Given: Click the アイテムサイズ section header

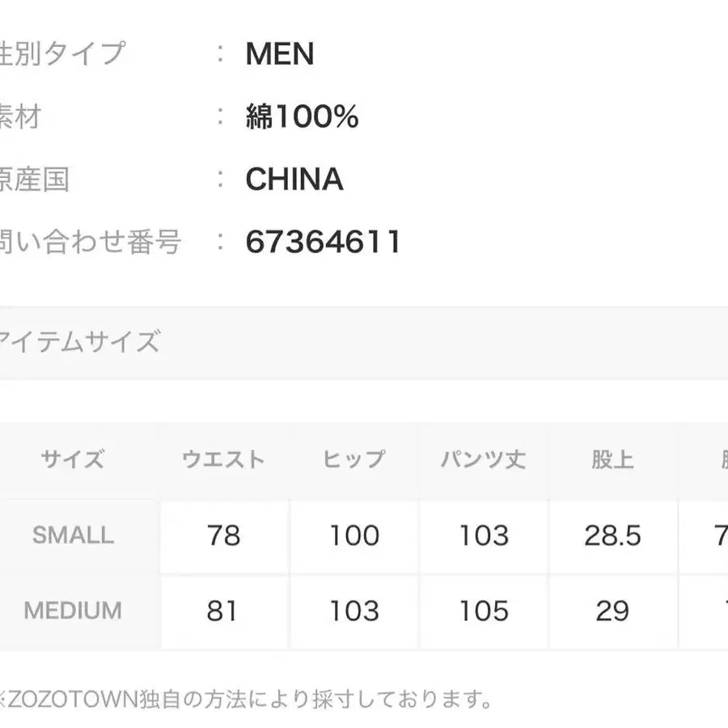Looking at the screenshot, I should [81, 342].
